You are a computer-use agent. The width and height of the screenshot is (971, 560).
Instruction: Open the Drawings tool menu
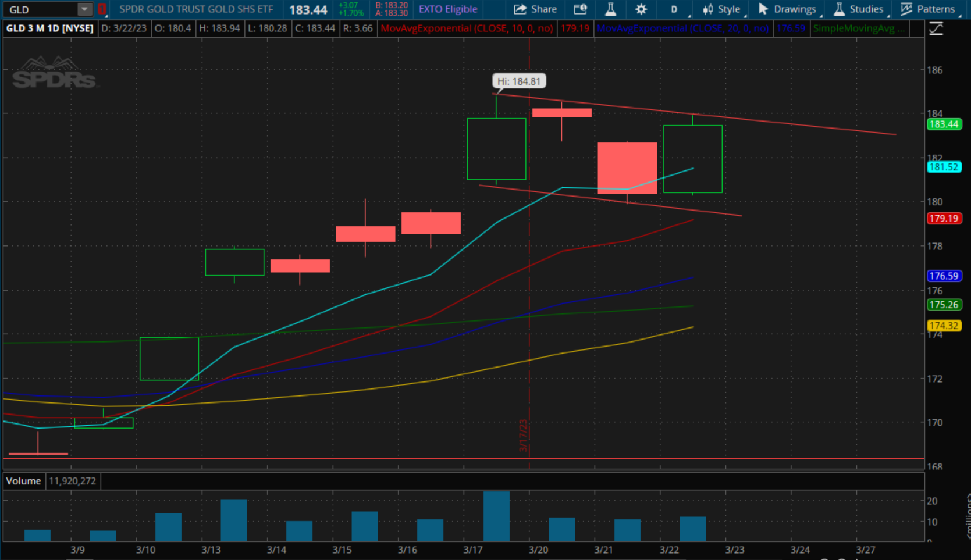[x=789, y=9]
